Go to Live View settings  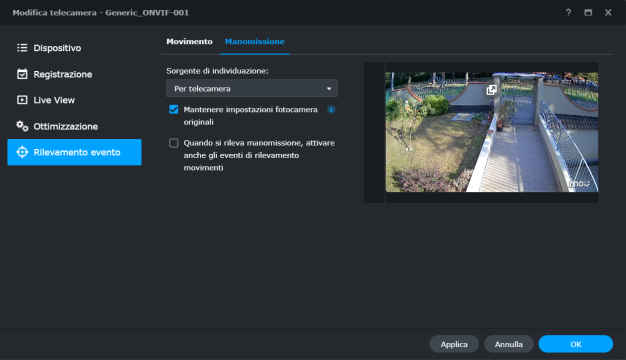click(74, 100)
